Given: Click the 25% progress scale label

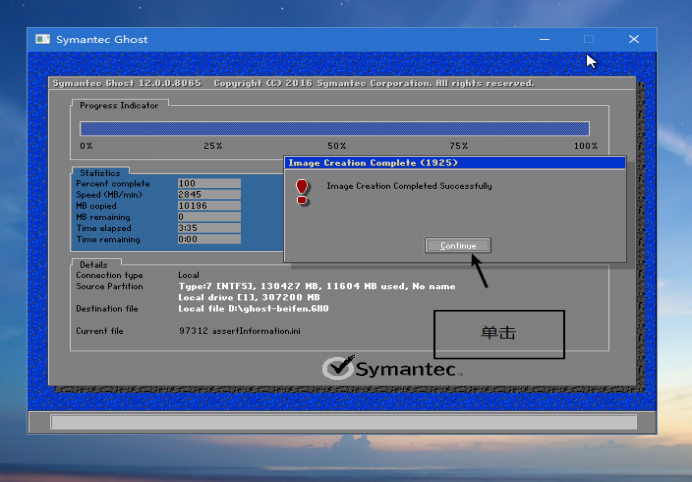Looking at the screenshot, I should click(213, 146).
